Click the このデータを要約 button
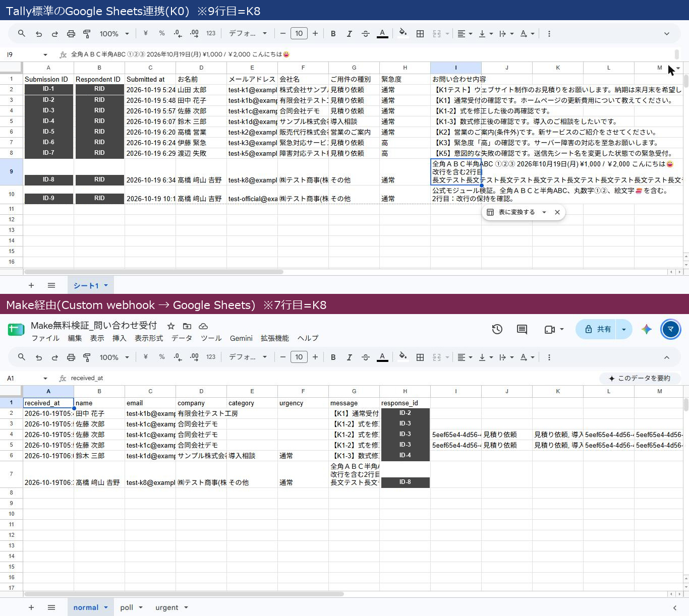 tap(640, 378)
